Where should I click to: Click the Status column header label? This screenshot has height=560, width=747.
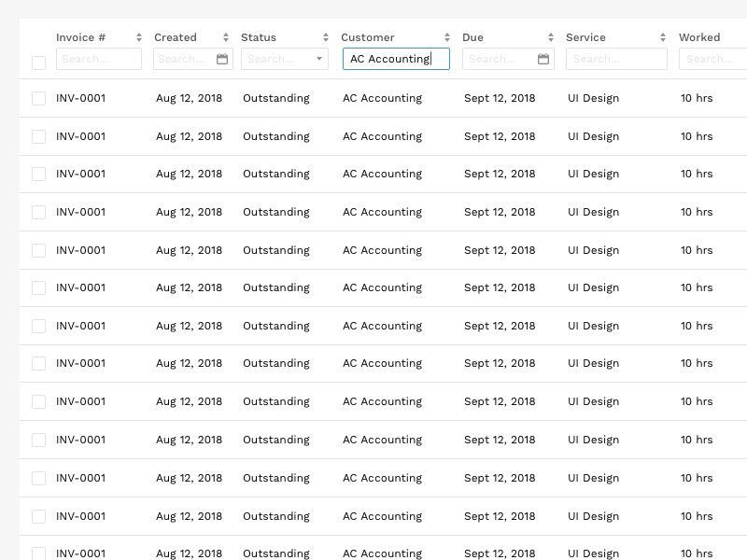[x=259, y=37]
